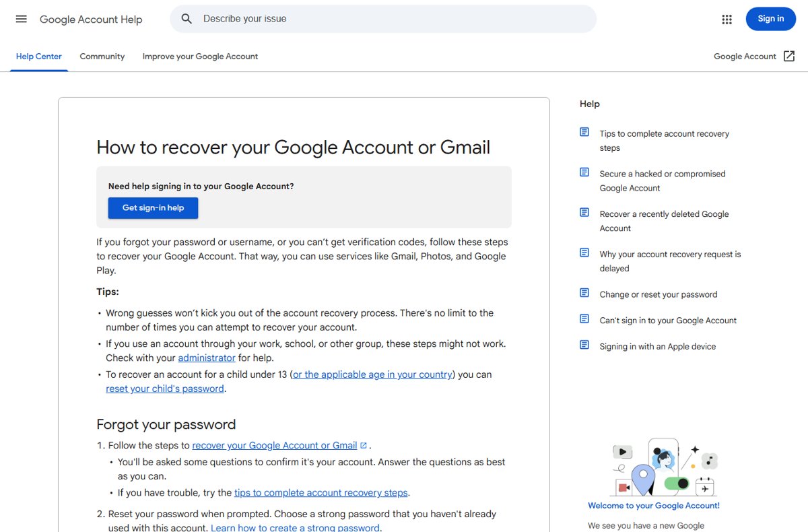The image size is (808, 532).
Task: Click Google Account link in header
Action: tap(745, 57)
